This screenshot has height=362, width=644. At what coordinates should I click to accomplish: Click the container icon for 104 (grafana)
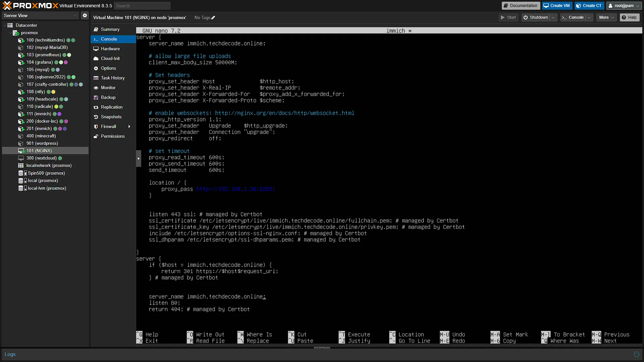(x=21, y=62)
